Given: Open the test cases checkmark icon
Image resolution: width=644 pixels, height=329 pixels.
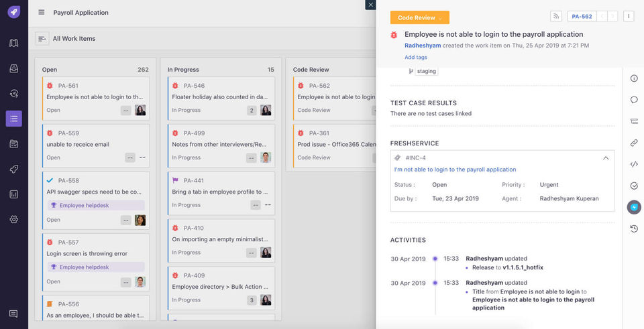Looking at the screenshot, I should (x=634, y=186).
